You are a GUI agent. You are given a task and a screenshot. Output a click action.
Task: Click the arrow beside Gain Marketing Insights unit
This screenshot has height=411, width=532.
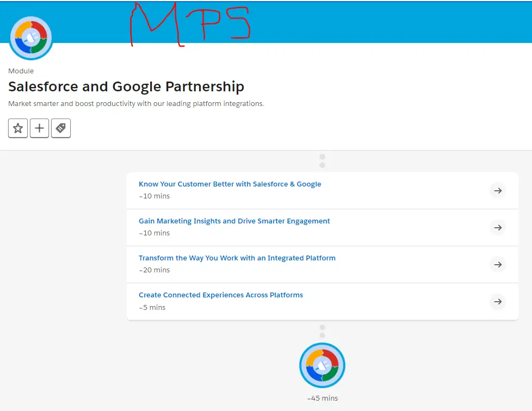(498, 227)
